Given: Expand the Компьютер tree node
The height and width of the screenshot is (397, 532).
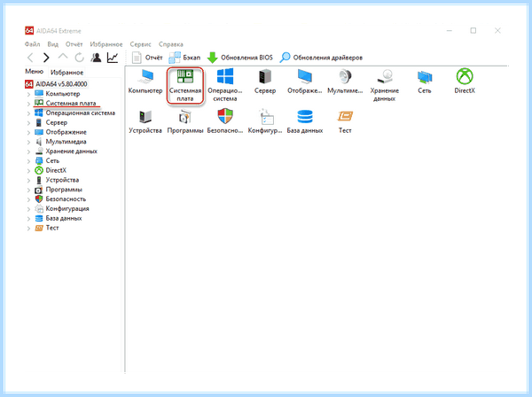Looking at the screenshot, I should (29, 94).
